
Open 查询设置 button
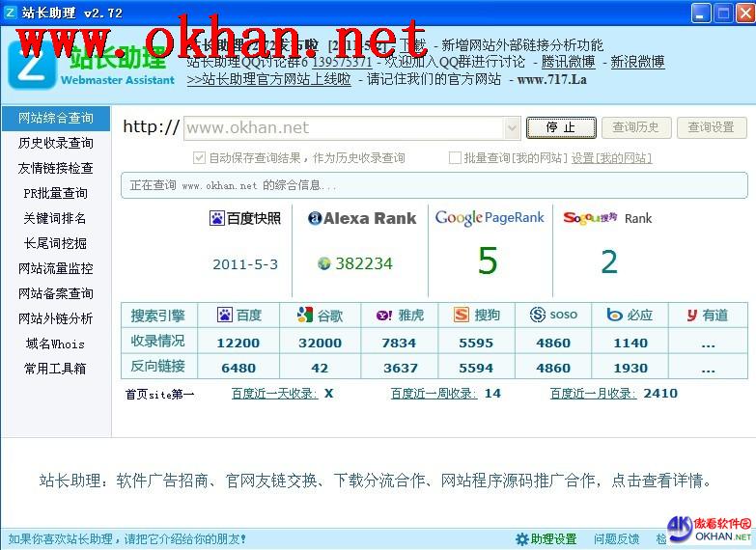pos(712,127)
